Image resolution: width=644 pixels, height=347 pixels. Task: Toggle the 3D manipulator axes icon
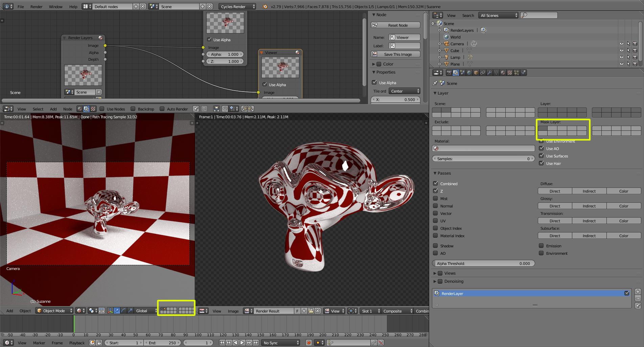pos(110,311)
